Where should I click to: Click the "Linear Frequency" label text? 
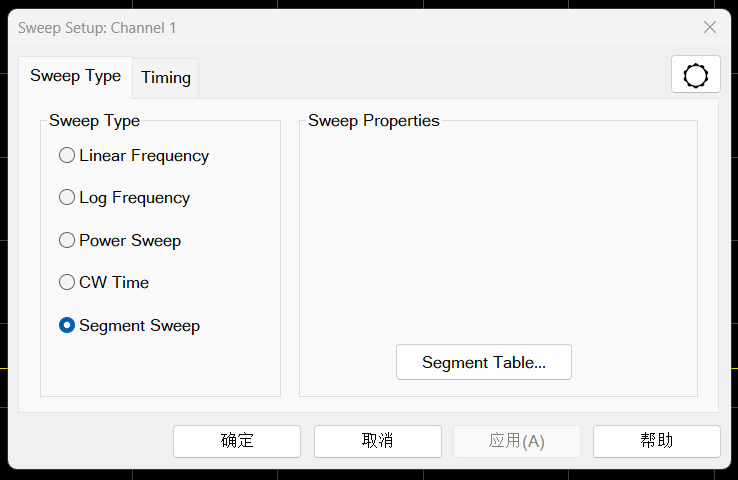coord(144,156)
